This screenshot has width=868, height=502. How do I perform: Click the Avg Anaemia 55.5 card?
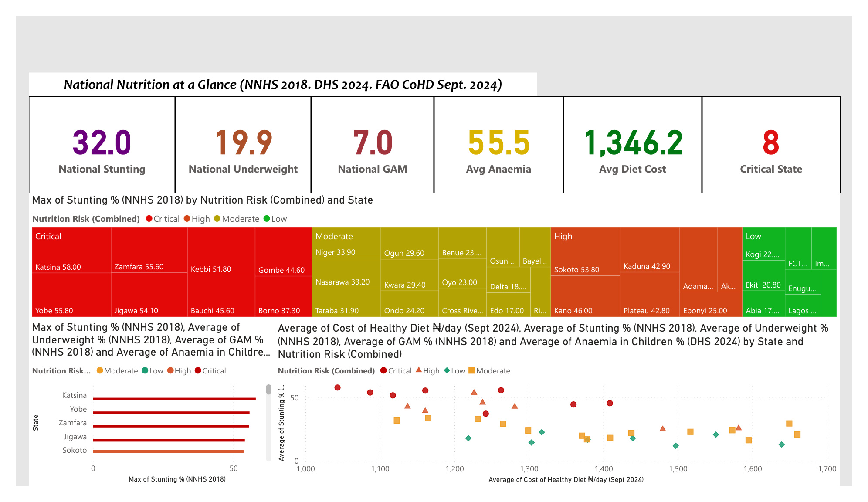pos(498,145)
